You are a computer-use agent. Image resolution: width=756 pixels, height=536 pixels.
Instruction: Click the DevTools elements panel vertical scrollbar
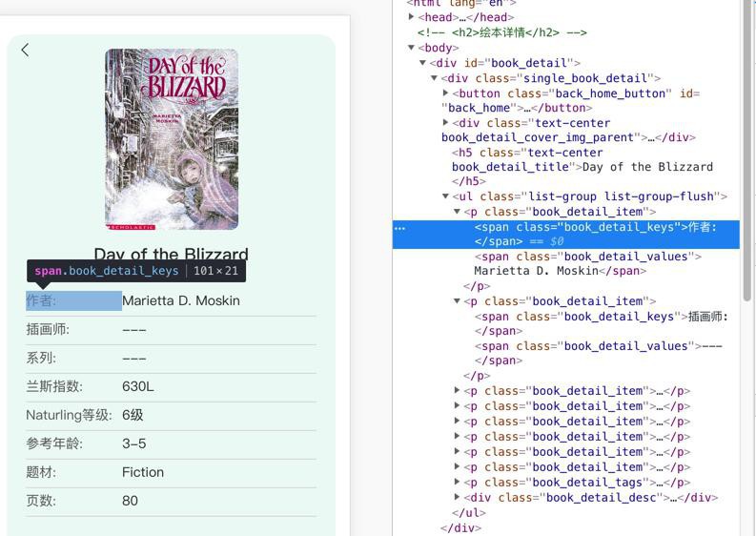[x=747, y=151]
